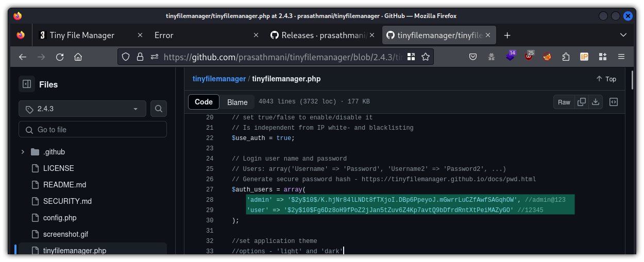Switch to Code view
Image resolution: width=644 pixels, height=262 pixels.
204,102
